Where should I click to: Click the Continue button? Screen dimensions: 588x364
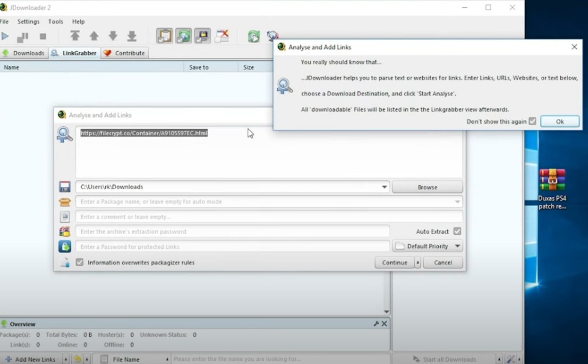[394, 262]
